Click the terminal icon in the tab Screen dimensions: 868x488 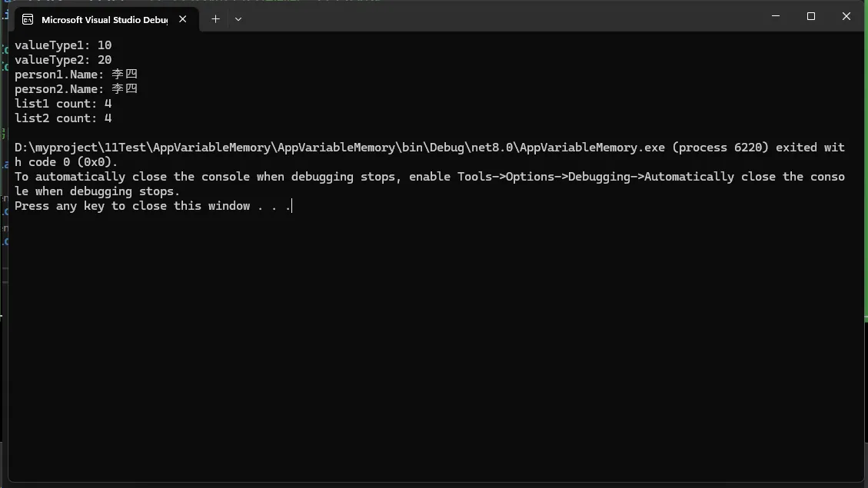(x=28, y=19)
